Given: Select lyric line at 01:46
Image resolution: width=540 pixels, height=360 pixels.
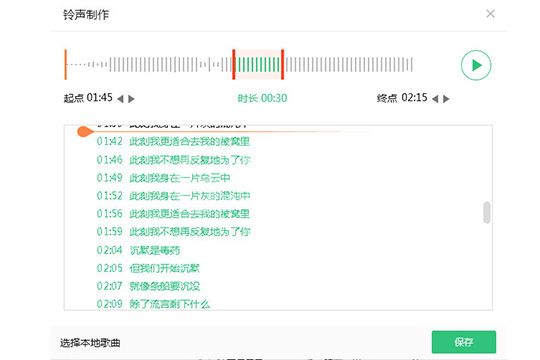Looking at the screenshot, I should 173,160.
